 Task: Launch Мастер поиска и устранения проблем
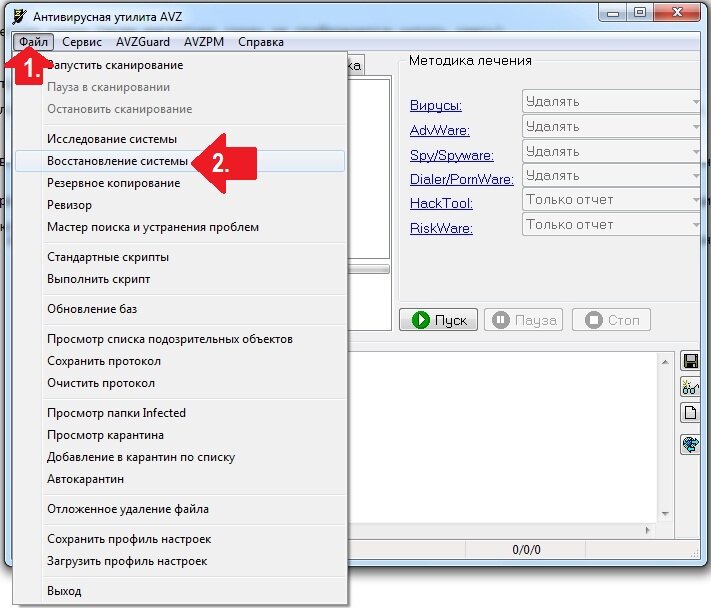[180, 227]
